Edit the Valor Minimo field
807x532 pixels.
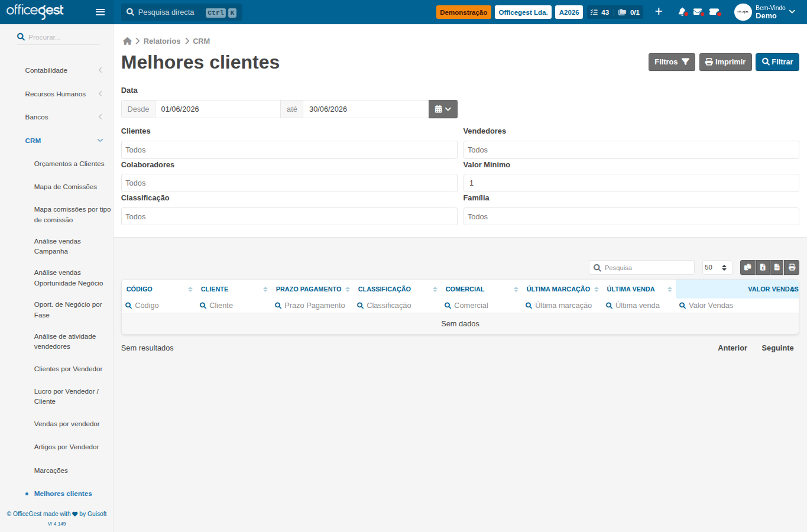coord(631,183)
